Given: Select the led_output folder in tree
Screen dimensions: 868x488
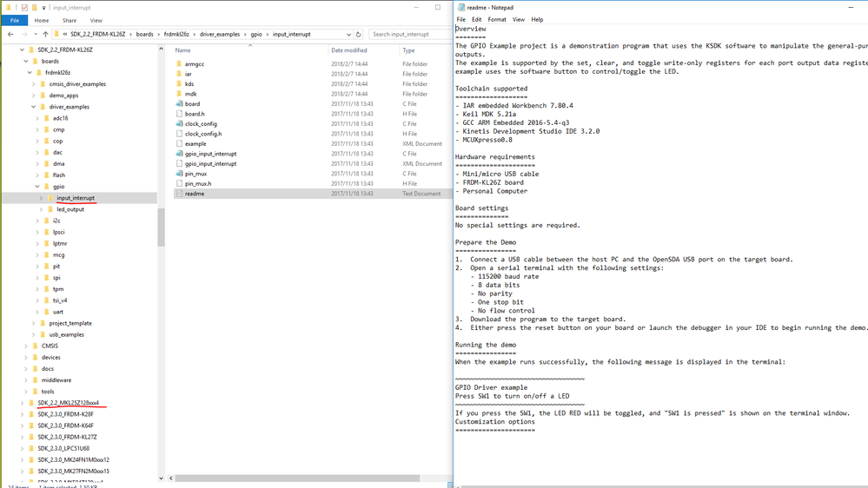Looking at the screenshot, I should pos(70,209).
